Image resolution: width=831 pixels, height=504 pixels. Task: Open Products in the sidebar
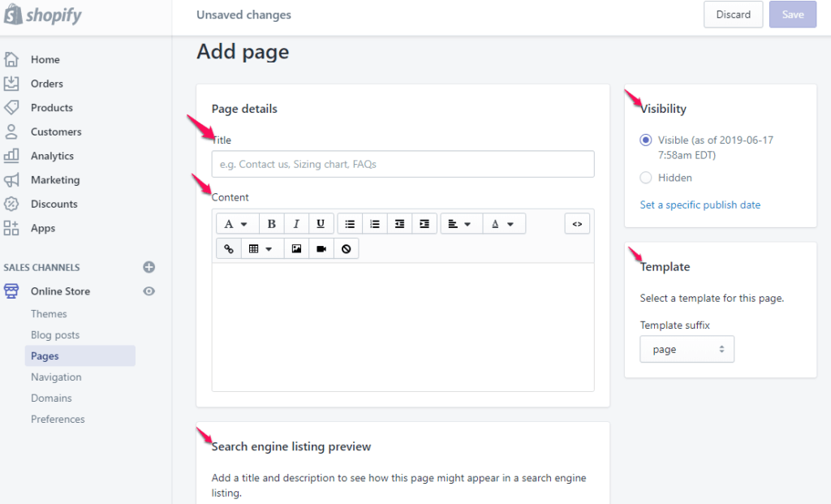pyautogui.click(x=52, y=108)
